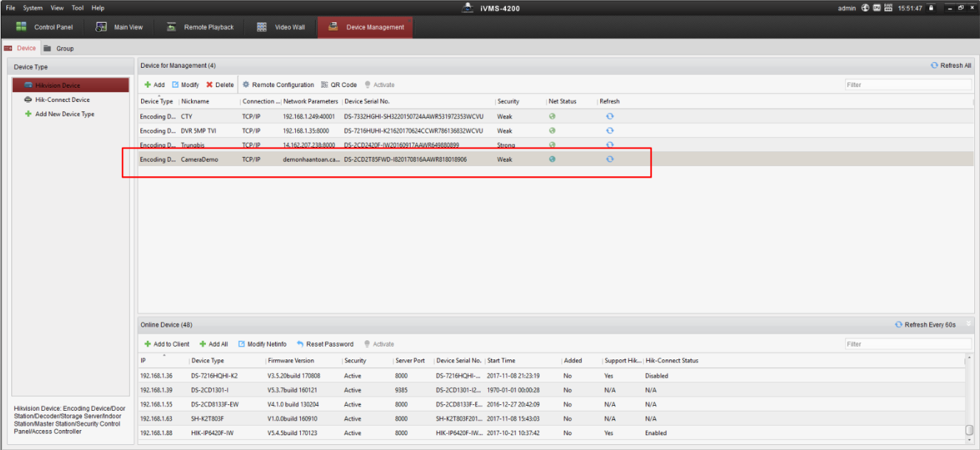The height and width of the screenshot is (450, 980).
Task: Select Hik-Connect Device in device type list
Action: (x=62, y=100)
